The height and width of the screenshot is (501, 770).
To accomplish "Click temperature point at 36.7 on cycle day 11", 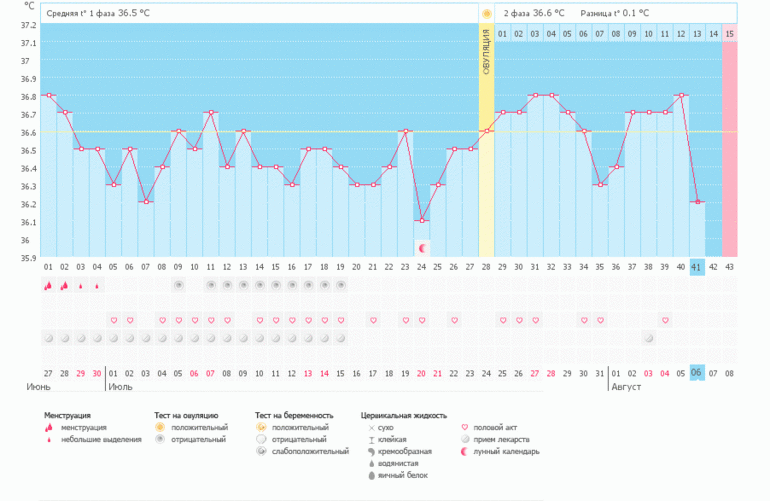I will click(x=211, y=112).
